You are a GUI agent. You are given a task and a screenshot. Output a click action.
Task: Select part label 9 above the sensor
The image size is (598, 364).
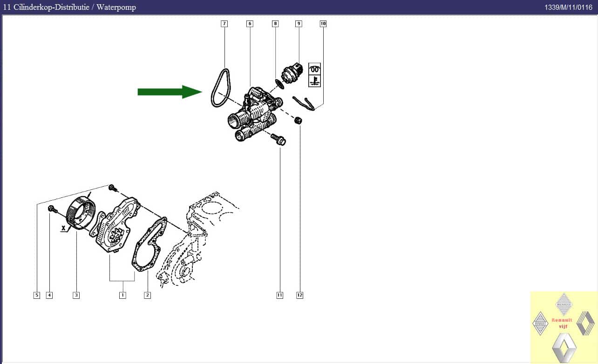(299, 23)
